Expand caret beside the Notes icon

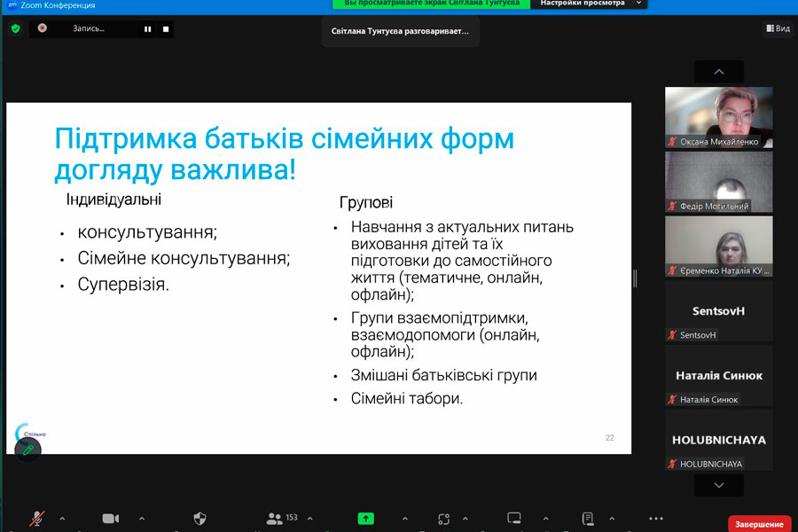pos(612,518)
